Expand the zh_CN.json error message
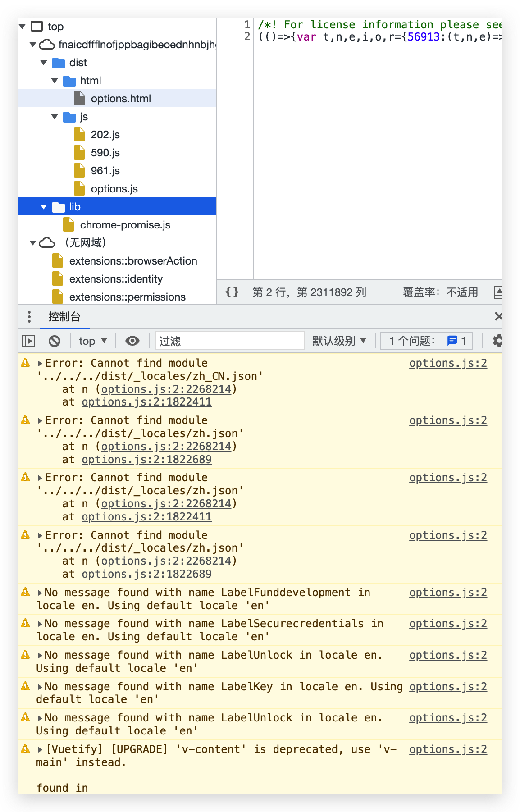This screenshot has width=520, height=812. coord(40,363)
